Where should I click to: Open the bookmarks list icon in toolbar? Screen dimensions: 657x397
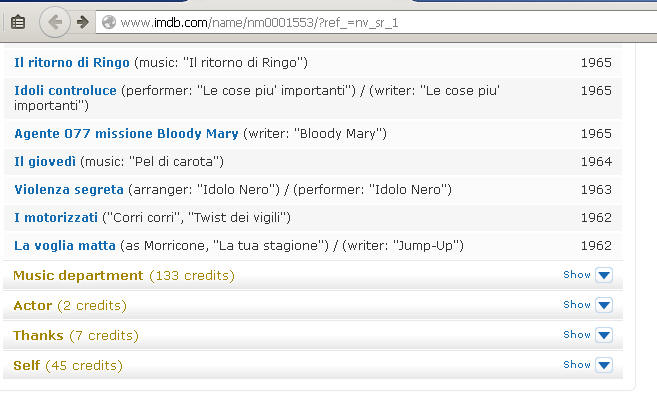(x=18, y=22)
